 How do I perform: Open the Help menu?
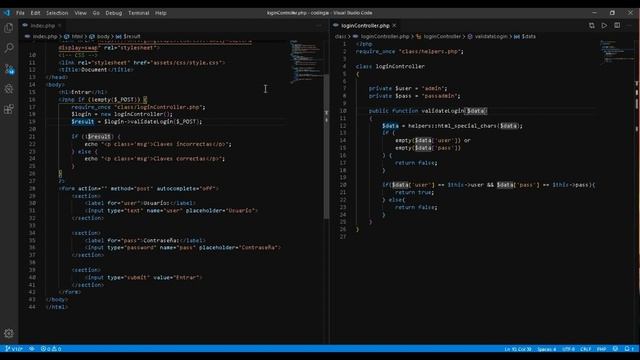(x=160, y=13)
